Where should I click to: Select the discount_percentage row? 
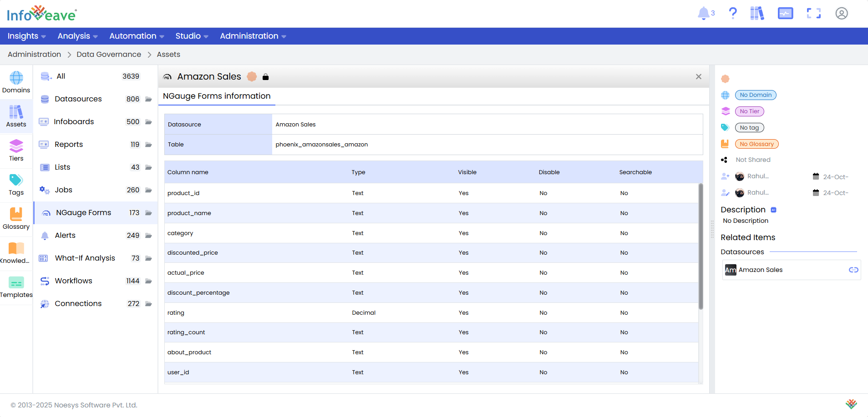click(431, 293)
